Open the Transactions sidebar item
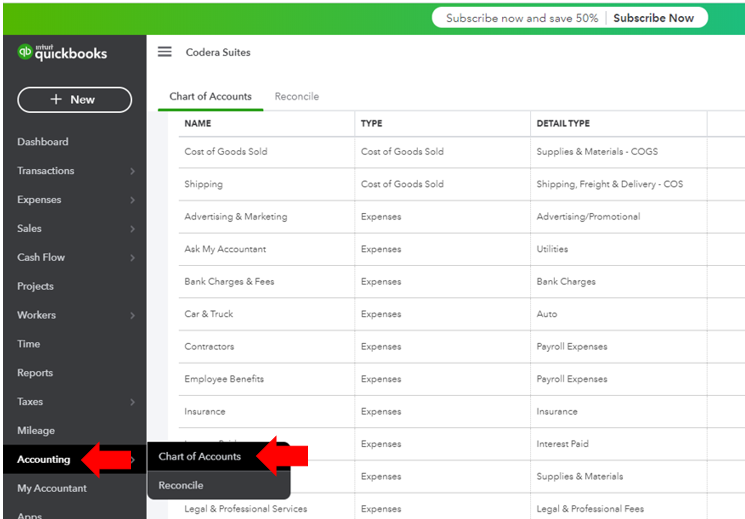The image size is (745, 519). [x=46, y=171]
